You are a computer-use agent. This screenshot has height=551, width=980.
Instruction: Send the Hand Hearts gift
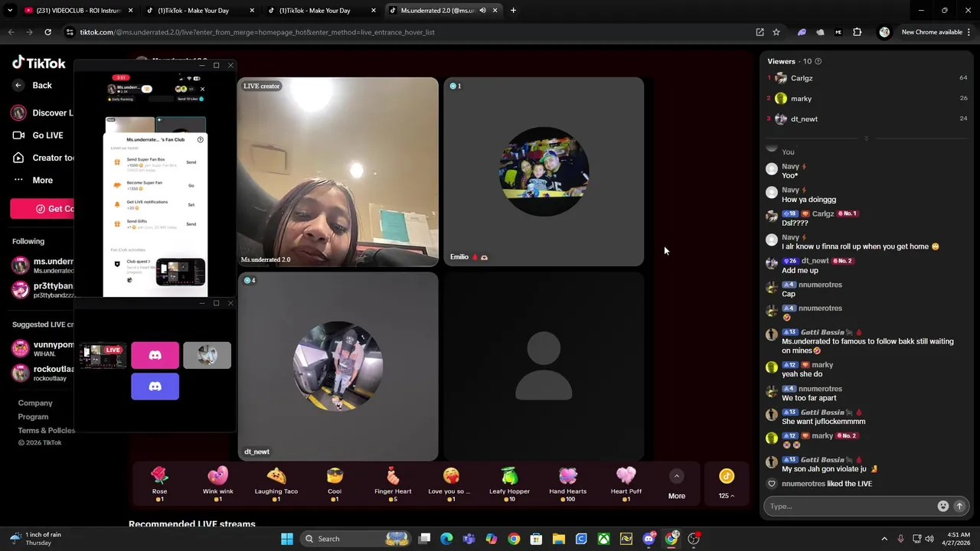coord(567,484)
